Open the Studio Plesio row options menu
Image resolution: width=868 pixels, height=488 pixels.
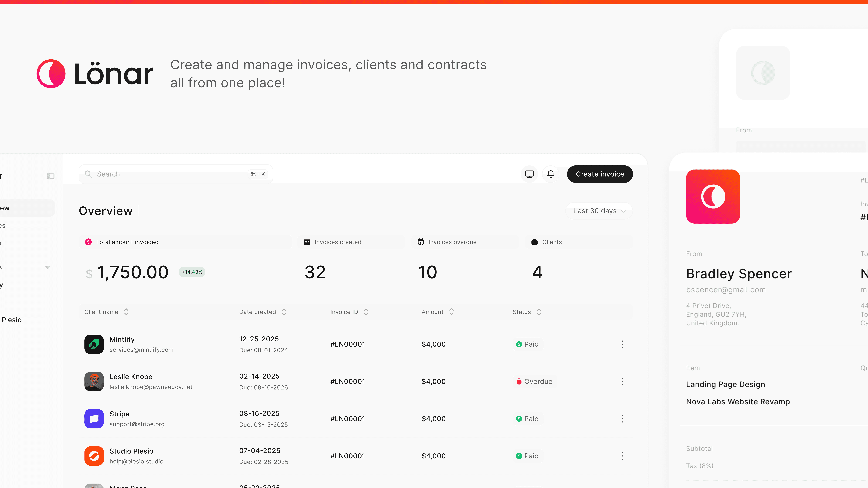point(622,456)
